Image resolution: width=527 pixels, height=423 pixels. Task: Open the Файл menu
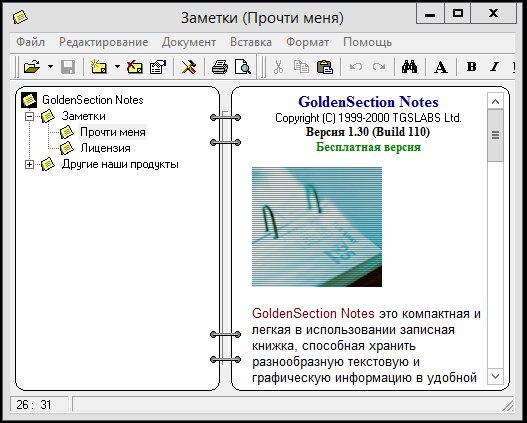coord(30,42)
